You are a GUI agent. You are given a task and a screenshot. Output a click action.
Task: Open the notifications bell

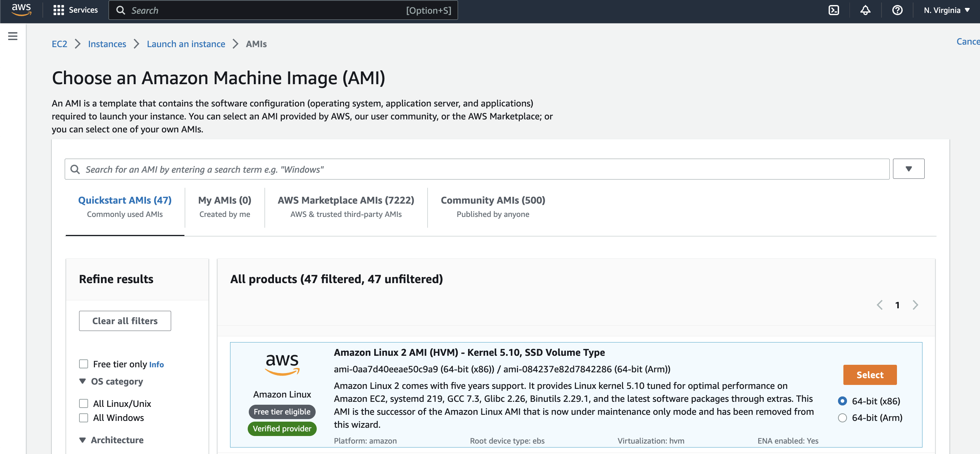[x=865, y=10]
